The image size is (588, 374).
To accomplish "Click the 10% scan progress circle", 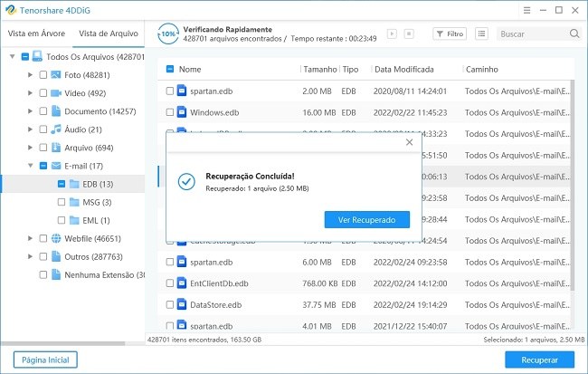I will pos(168,34).
